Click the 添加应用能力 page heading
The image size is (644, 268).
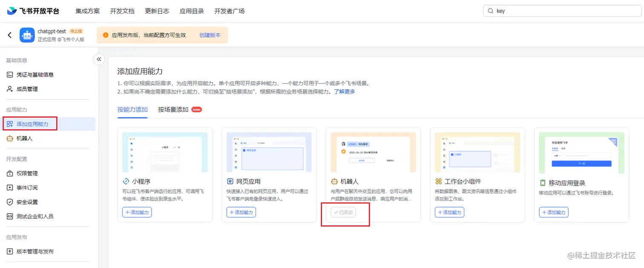click(x=140, y=71)
